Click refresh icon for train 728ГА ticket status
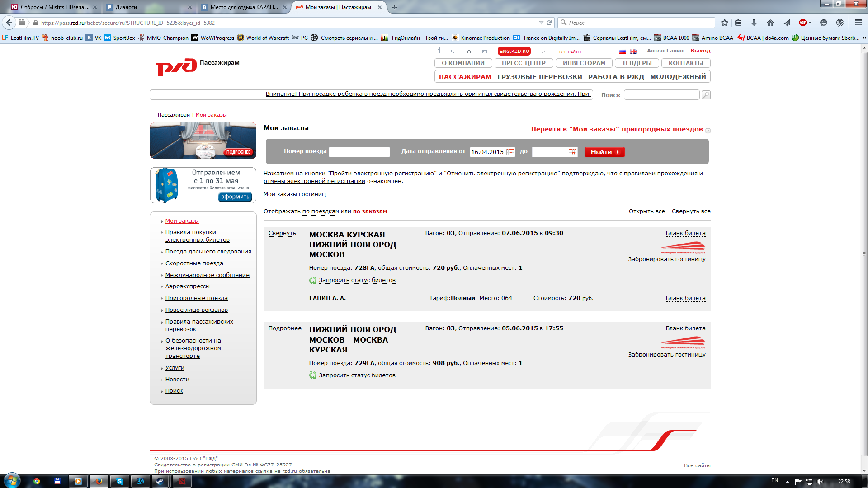Screen dimensions: 868x488 [313, 280]
